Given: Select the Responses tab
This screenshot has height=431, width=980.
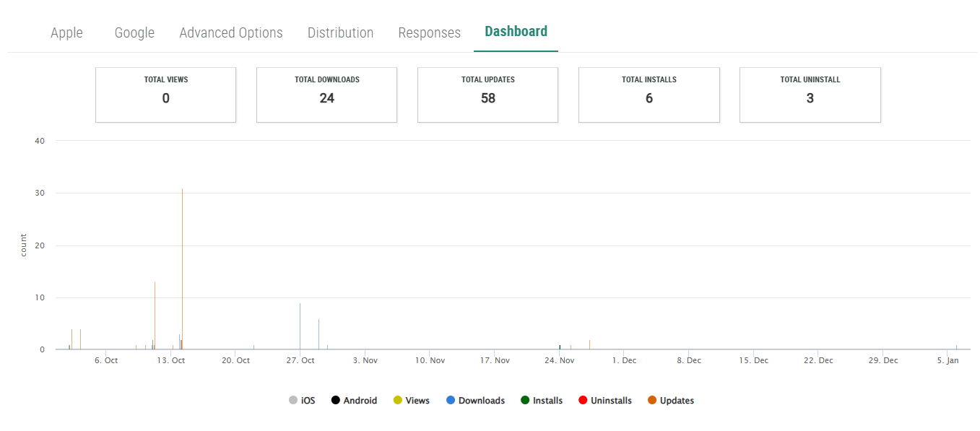Looking at the screenshot, I should click(429, 32).
